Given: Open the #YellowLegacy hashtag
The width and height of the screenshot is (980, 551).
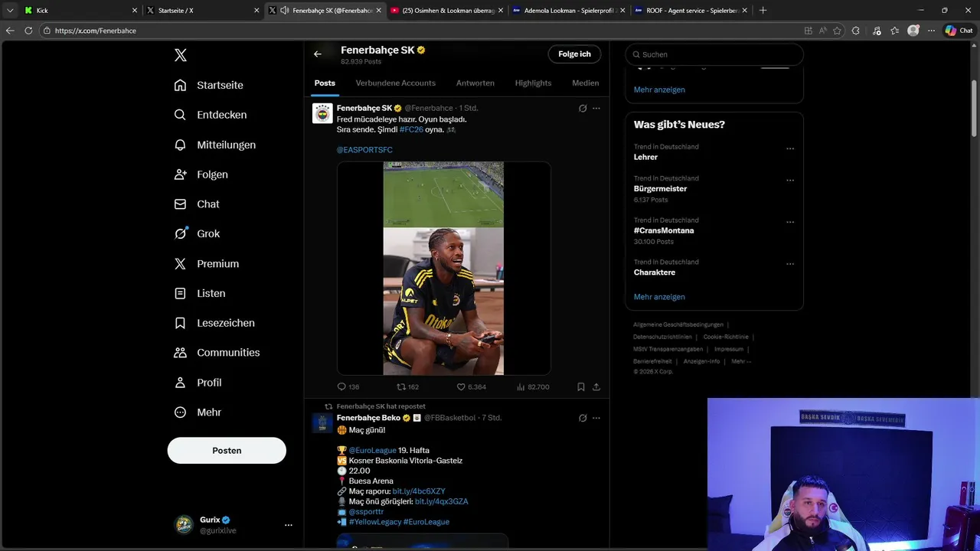Looking at the screenshot, I should (374, 522).
